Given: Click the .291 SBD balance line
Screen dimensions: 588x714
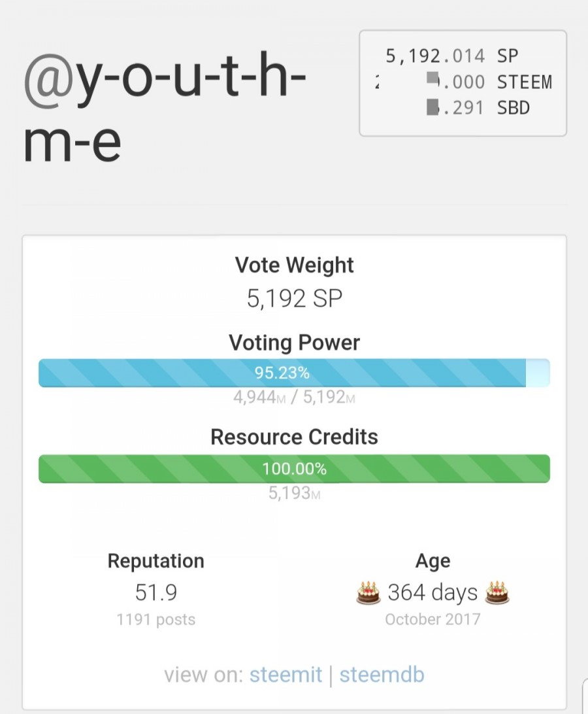Looking at the screenshot, I should pos(478,108).
